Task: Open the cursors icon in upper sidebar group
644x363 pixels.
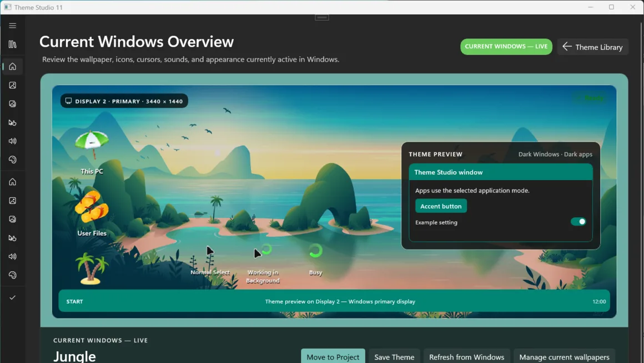Action: point(12,122)
